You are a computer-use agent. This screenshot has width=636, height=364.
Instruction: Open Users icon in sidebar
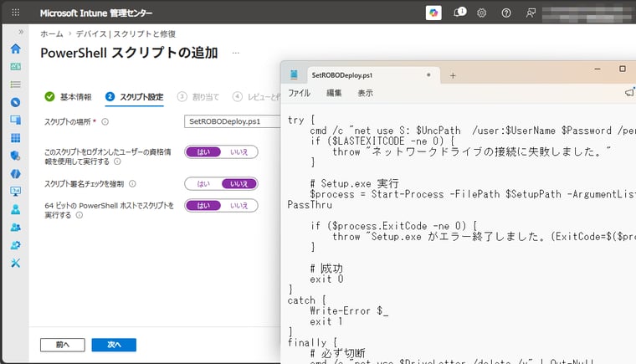click(x=15, y=209)
